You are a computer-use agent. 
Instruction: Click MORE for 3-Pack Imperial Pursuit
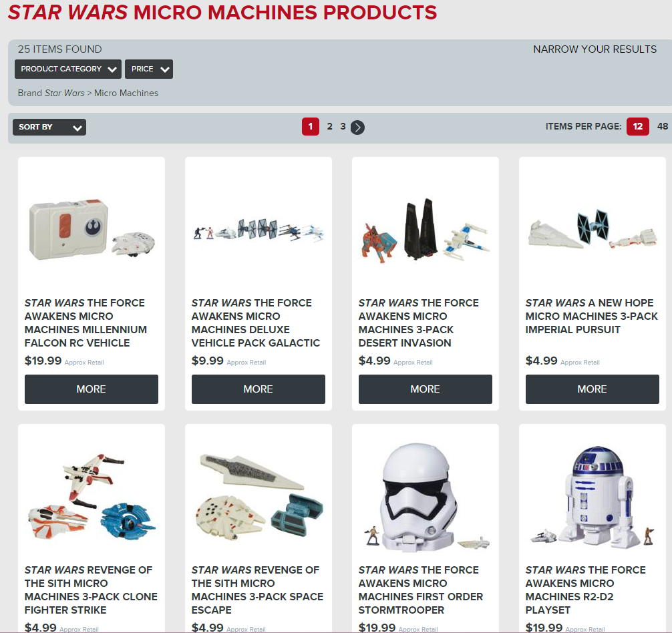tap(593, 389)
